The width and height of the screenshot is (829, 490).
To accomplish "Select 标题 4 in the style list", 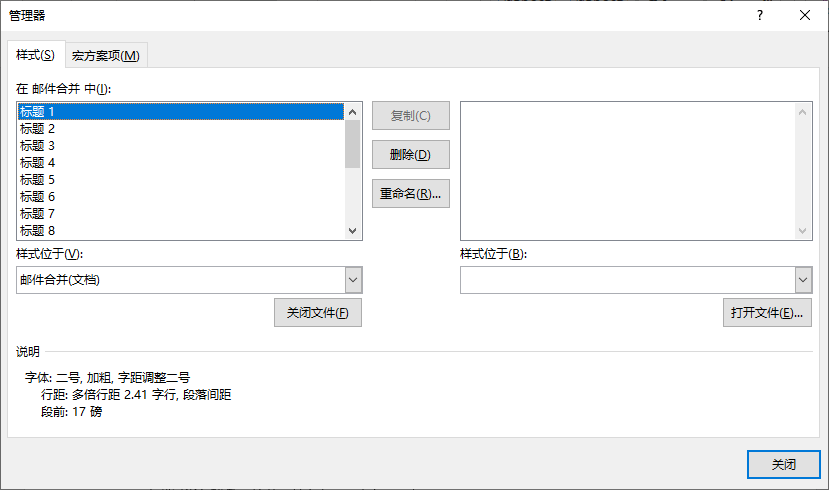I will [x=181, y=162].
